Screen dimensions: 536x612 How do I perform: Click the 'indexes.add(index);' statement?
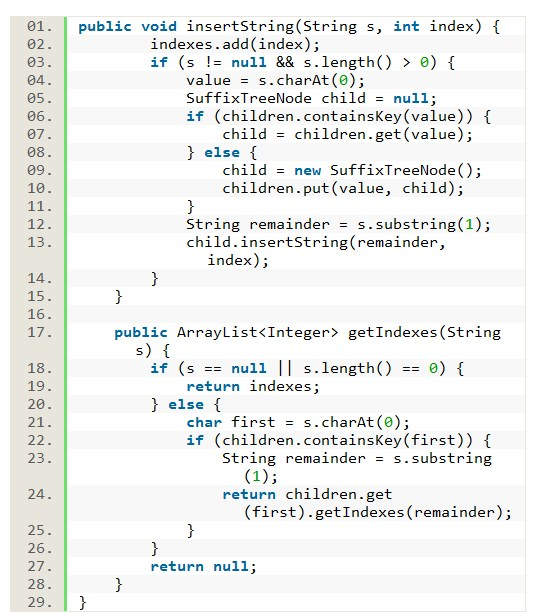[x=235, y=44]
